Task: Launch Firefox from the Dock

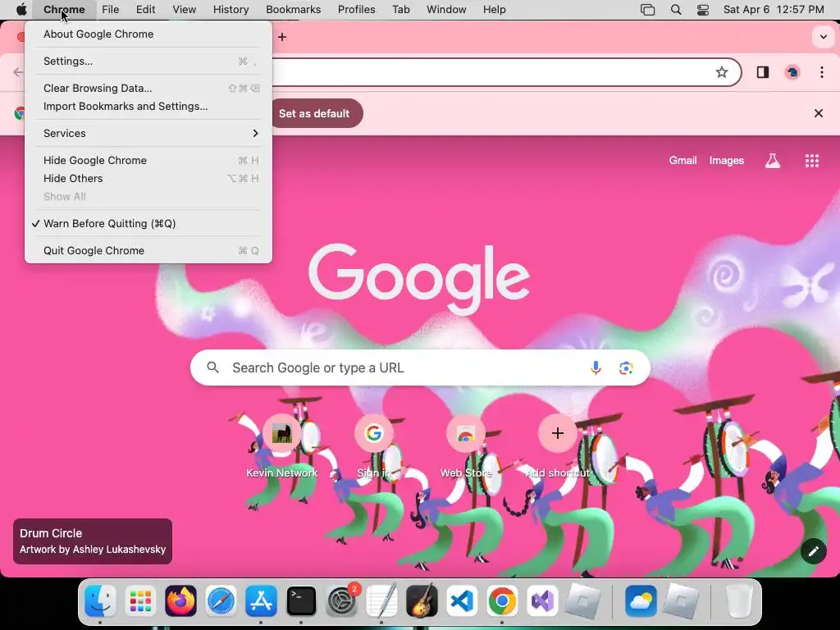Action: pos(180,600)
